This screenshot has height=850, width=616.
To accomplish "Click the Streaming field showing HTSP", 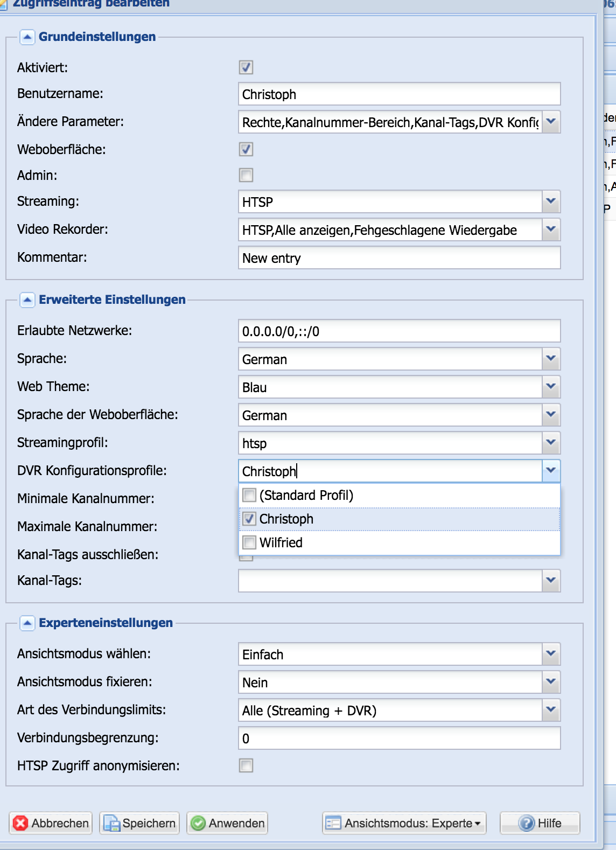I will coord(390,201).
